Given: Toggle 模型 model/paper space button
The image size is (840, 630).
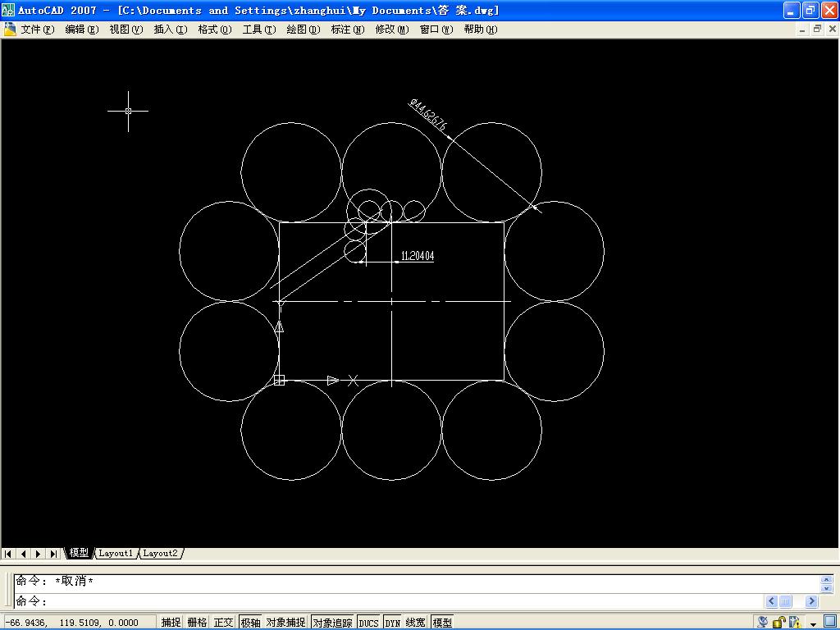Looking at the screenshot, I should [442, 622].
